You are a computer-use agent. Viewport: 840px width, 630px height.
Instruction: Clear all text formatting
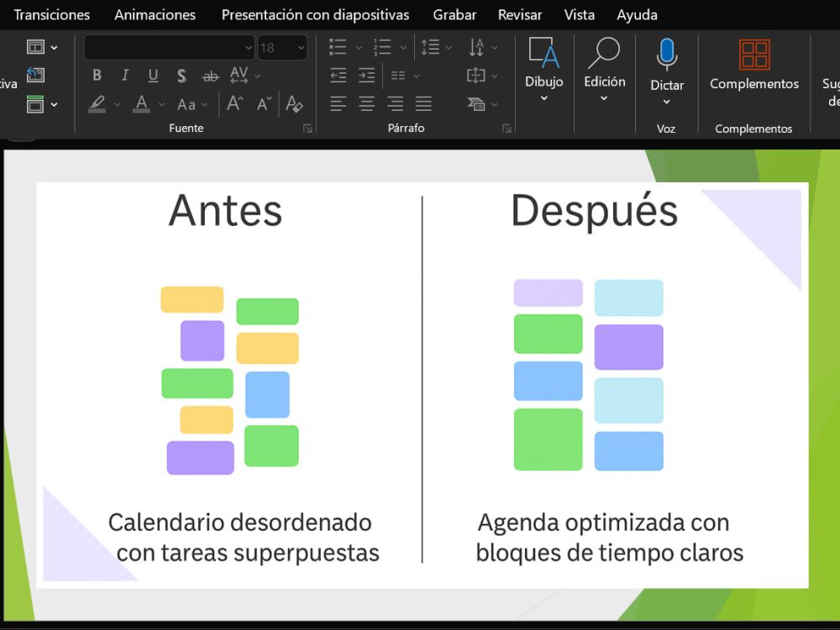pos(294,102)
